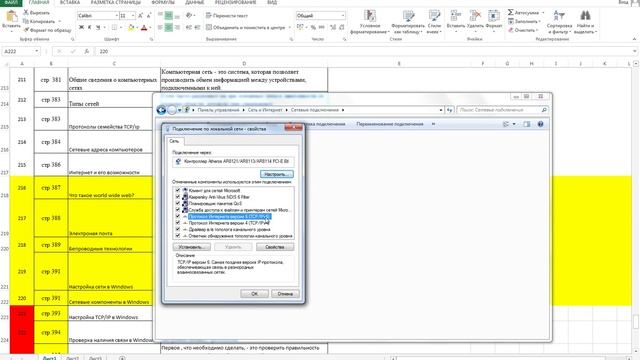Viewport: 640px width, 360px height.
Task: Toggle Underline formatting in Excel ribbon
Action: pos(98,27)
